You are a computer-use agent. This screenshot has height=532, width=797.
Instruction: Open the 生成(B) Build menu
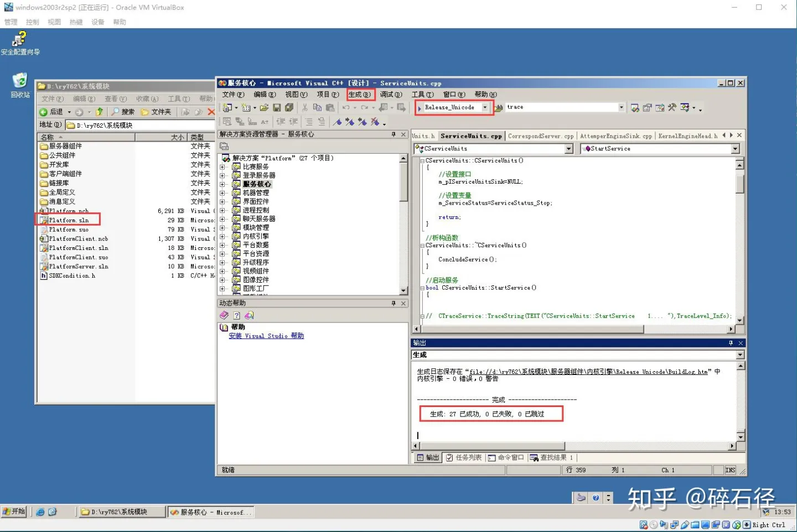360,95
